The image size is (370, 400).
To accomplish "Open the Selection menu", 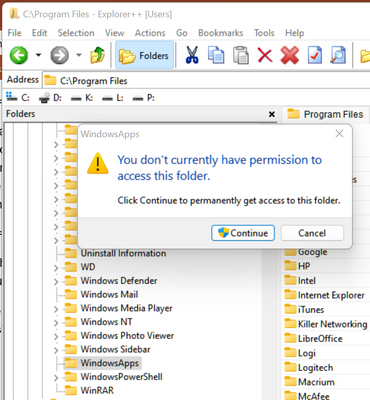I will (x=76, y=33).
